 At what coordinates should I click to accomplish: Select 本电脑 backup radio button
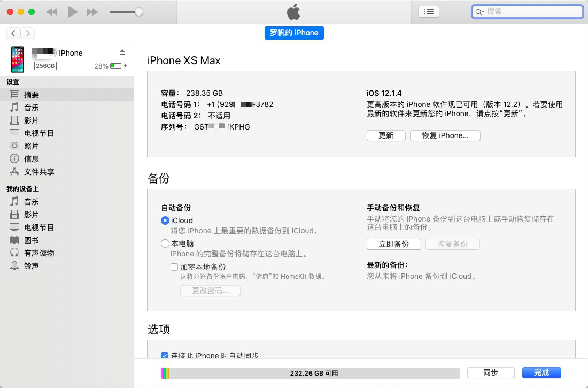(165, 244)
